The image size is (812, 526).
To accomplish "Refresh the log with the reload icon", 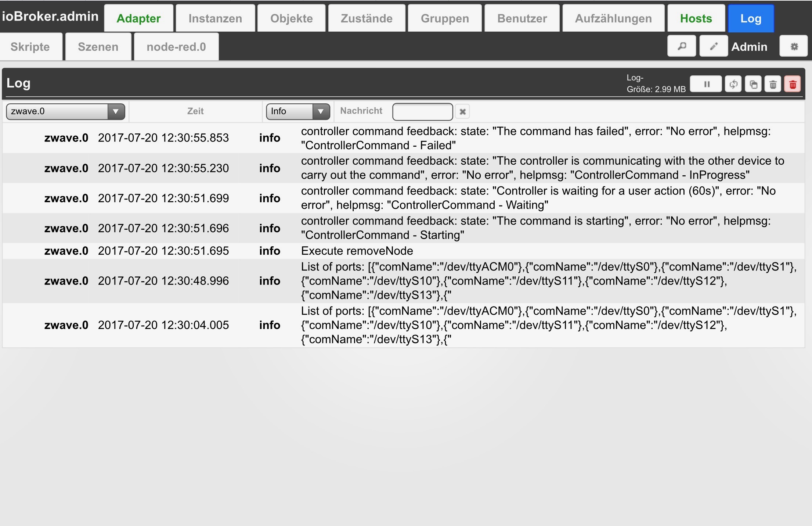I will click(733, 84).
